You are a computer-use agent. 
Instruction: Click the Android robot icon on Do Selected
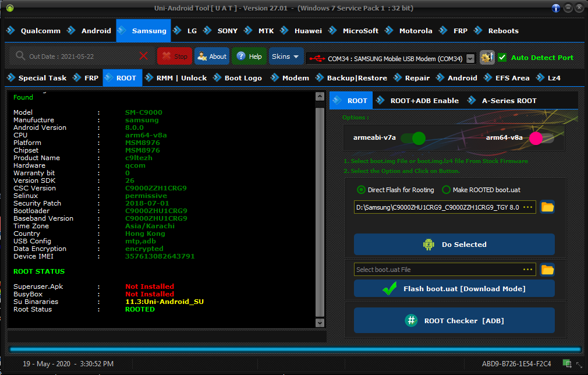coord(428,245)
